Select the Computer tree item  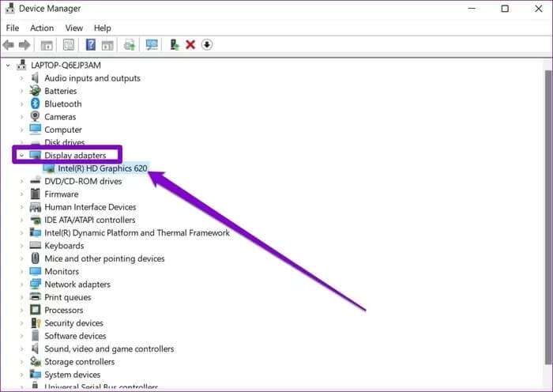pyautogui.click(x=63, y=130)
